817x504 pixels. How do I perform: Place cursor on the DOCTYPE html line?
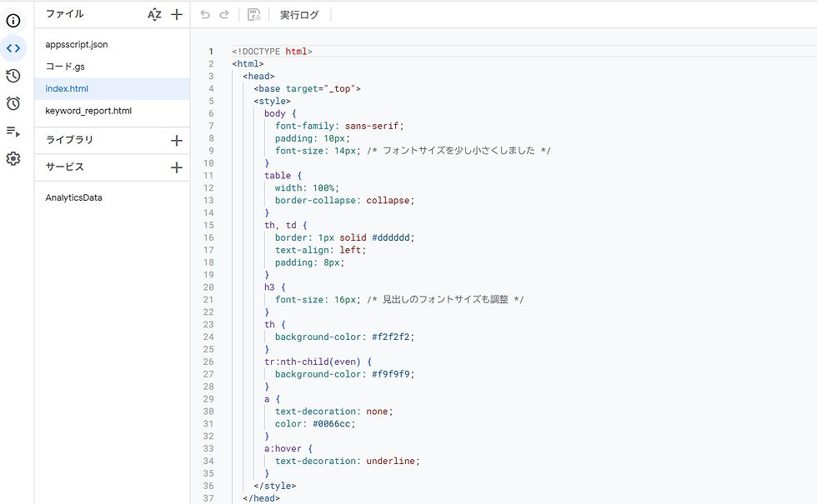(x=272, y=52)
